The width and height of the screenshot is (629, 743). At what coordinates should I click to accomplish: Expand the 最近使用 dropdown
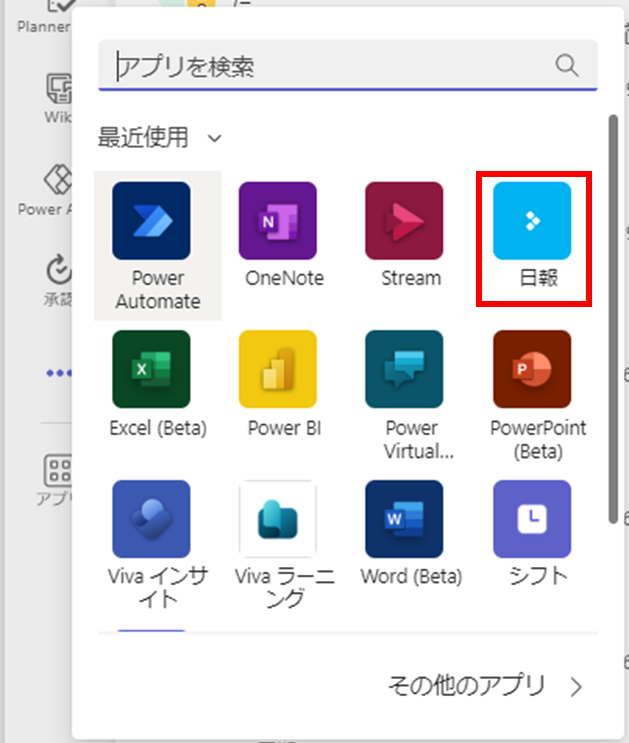(x=214, y=137)
